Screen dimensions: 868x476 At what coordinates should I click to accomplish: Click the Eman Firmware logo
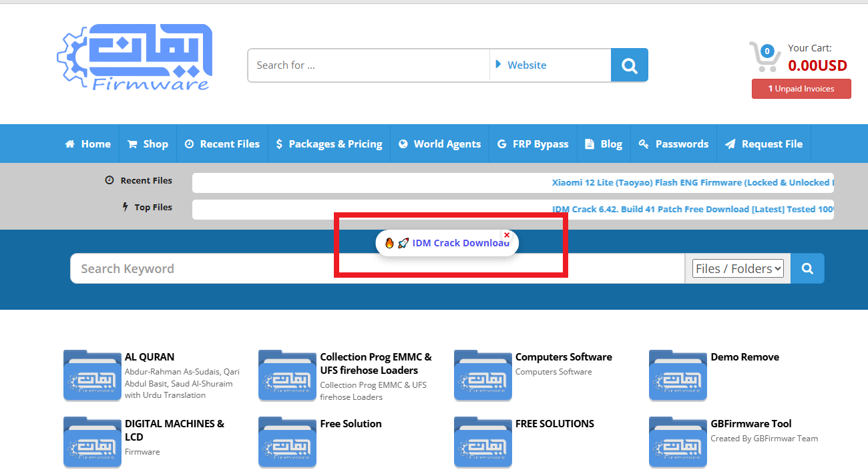135,57
